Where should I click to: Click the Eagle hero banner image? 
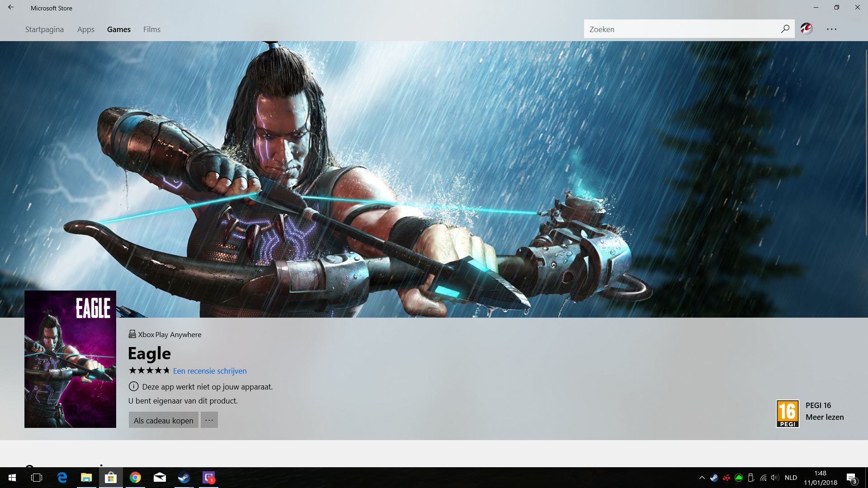pyautogui.click(x=434, y=179)
